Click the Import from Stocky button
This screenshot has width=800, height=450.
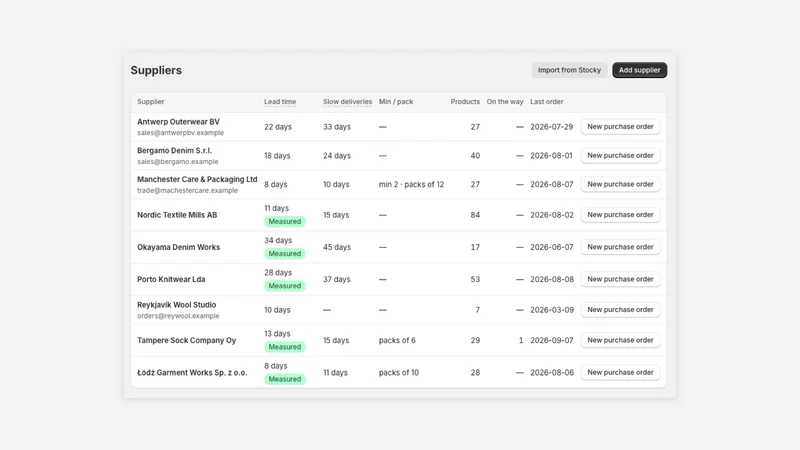click(569, 70)
